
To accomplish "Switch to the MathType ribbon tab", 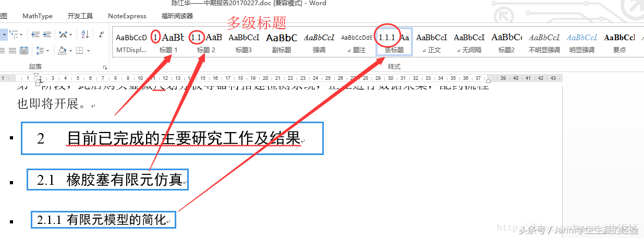I will pyautogui.click(x=38, y=16).
